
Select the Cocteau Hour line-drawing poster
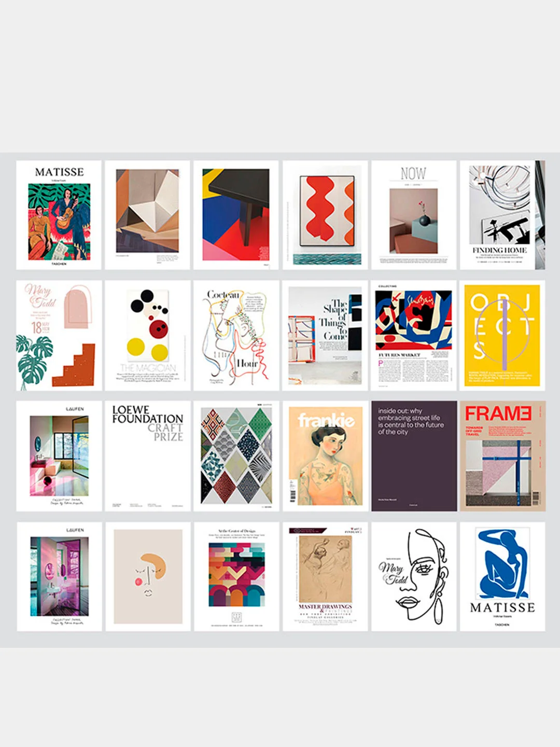pyautogui.click(x=236, y=336)
